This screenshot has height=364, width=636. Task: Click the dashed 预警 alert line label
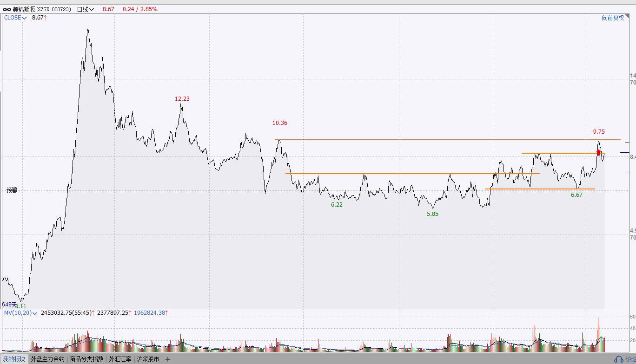pyautogui.click(x=12, y=190)
